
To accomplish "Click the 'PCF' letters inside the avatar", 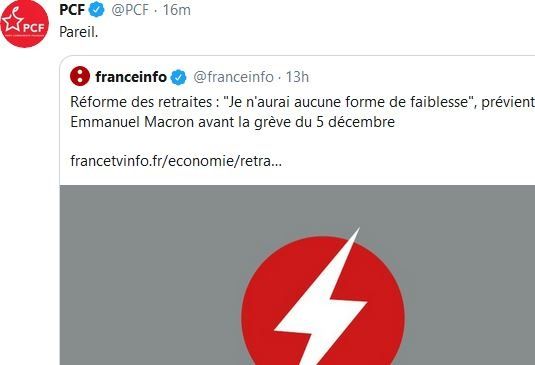I will 34,27.
